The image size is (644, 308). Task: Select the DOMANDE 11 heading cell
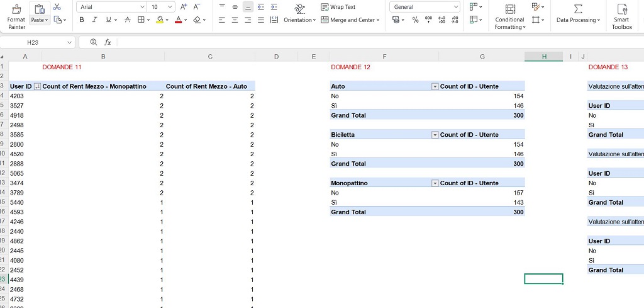point(103,67)
